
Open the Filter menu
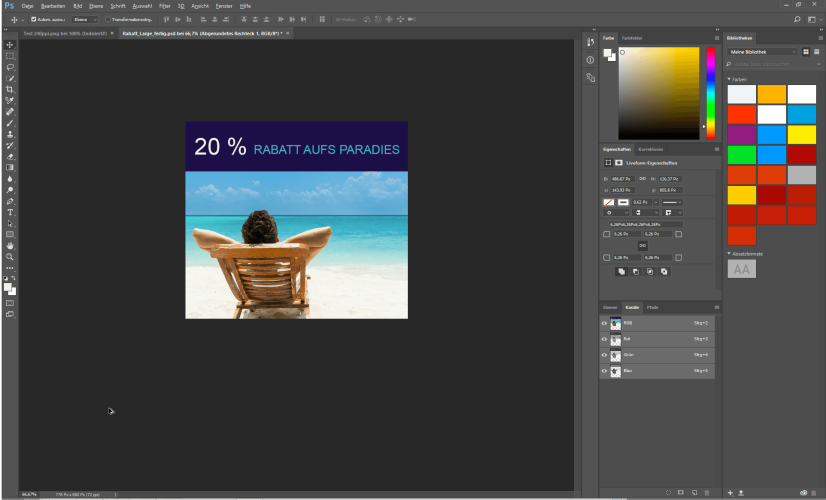coord(165,6)
